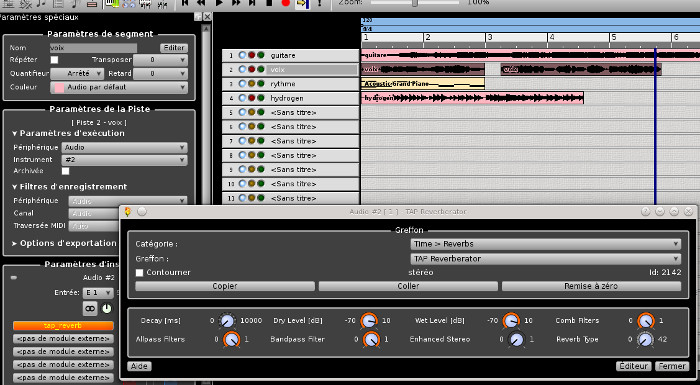Click the Dry Level [dB] knob
The width and height of the screenshot is (700, 385).
[x=369, y=321]
